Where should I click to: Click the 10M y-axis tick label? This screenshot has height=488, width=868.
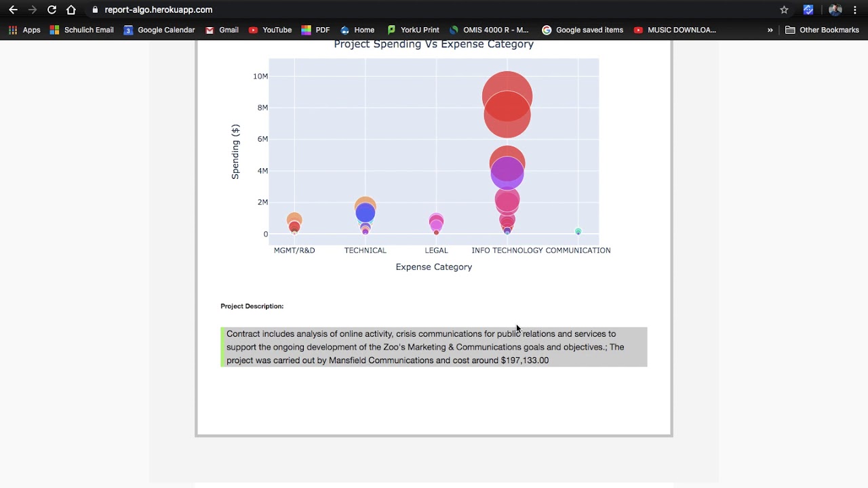pos(260,76)
